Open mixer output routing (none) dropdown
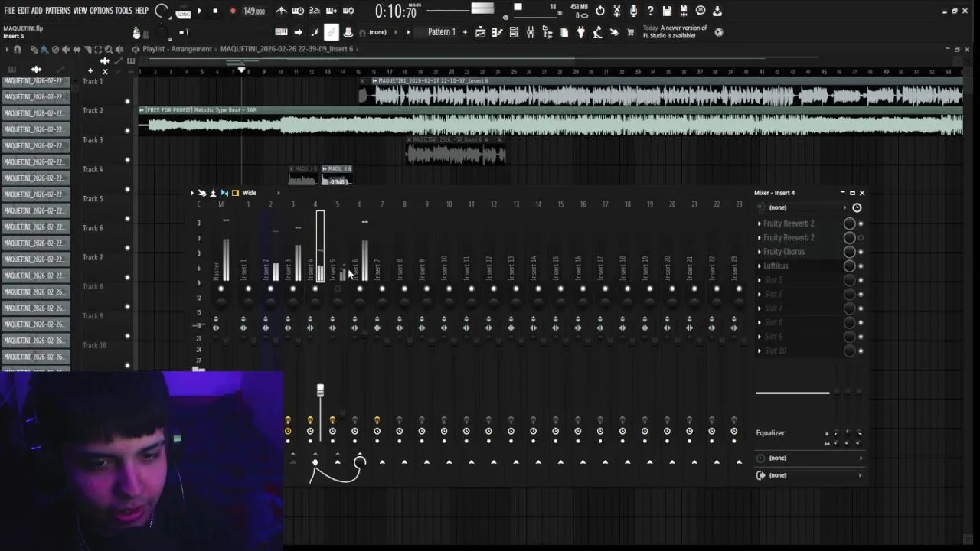The height and width of the screenshot is (551, 980). pyautogui.click(x=809, y=475)
